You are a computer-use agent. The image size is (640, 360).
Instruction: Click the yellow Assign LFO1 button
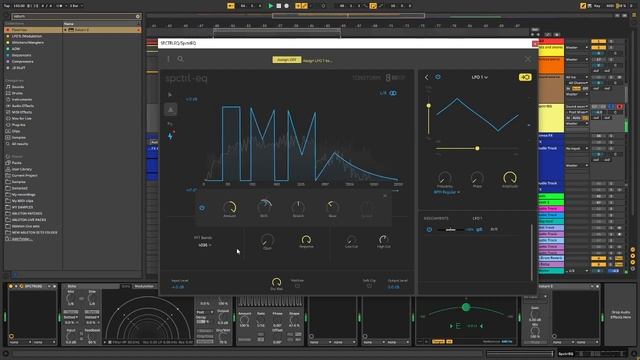point(287,60)
